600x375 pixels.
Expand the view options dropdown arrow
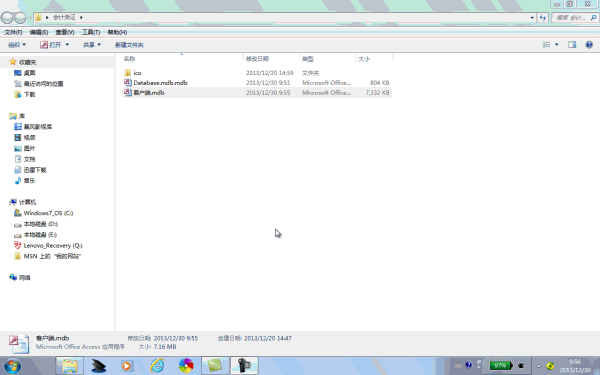[556, 45]
